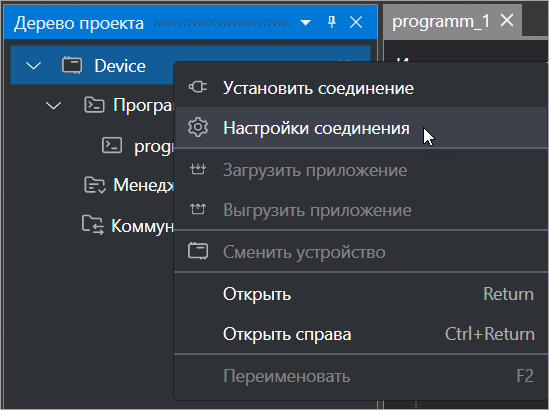This screenshot has height=410, width=549.
Task: Click the plug icon beside Установить соединение
Action: tap(198, 87)
